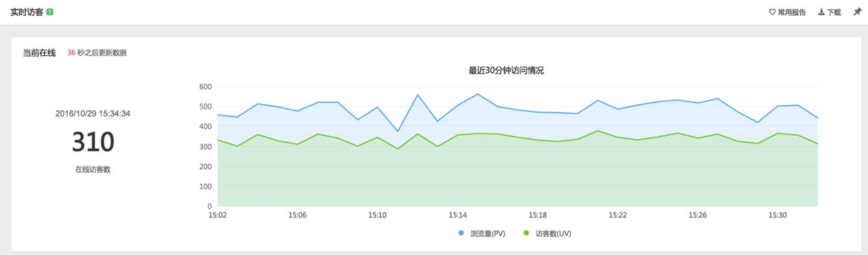Click the 当前在线 section heading
Screen dimensions: 868x255
[x=39, y=53]
